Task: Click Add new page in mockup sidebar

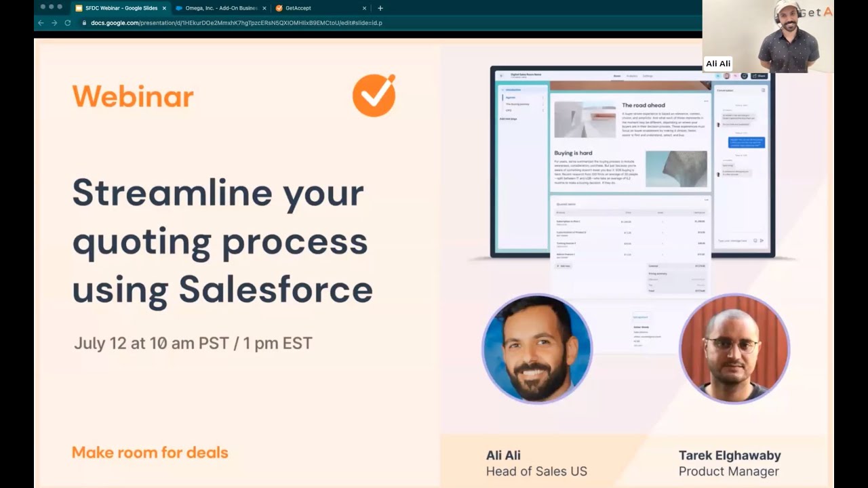Action: tap(508, 119)
